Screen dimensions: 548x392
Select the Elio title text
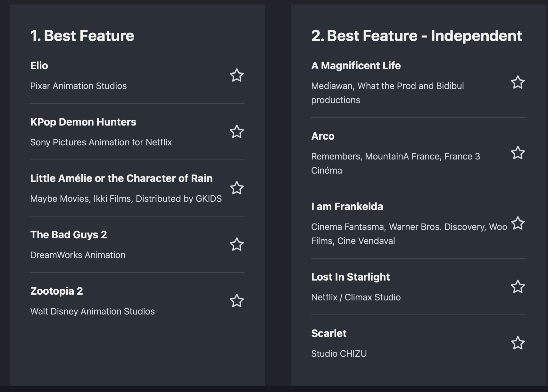tap(39, 66)
